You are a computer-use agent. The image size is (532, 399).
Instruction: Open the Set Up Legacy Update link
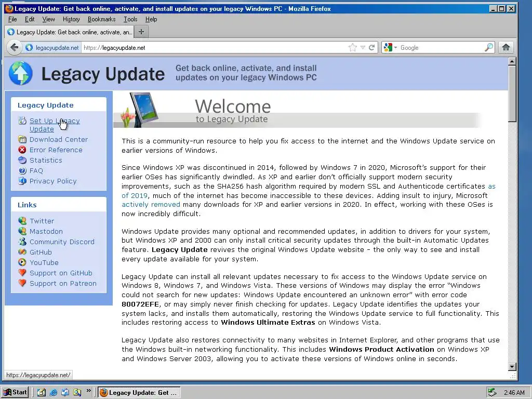pos(55,125)
